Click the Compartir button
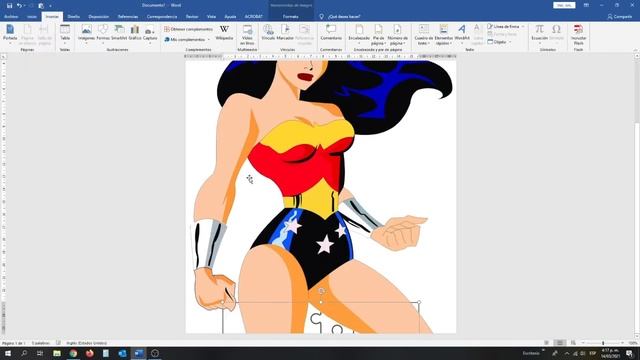The width and height of the screenshot is (640, 360). [x=620, y=17]
